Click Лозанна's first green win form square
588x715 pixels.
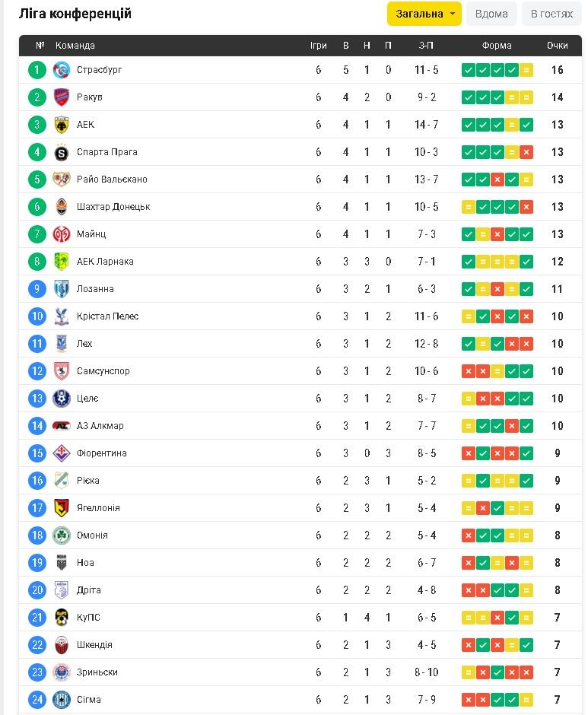point(469,289)
